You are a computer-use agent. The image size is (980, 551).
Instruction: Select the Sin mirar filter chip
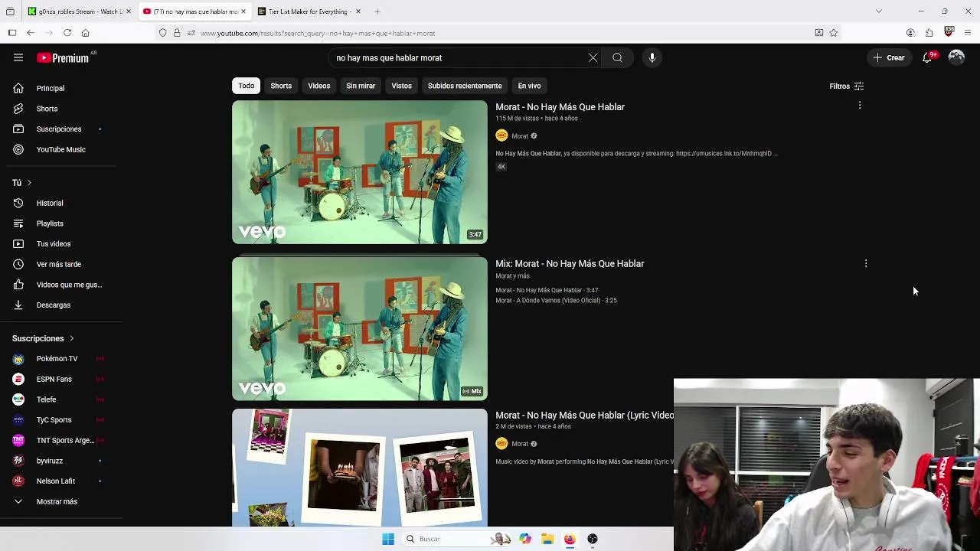(x=361, y=86)
